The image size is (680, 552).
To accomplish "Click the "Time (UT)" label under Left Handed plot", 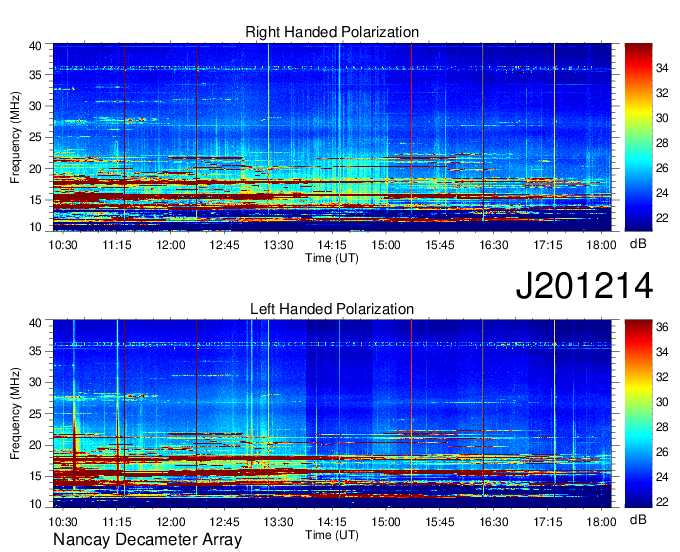I will pyautogui.click(x=332, y=535).
